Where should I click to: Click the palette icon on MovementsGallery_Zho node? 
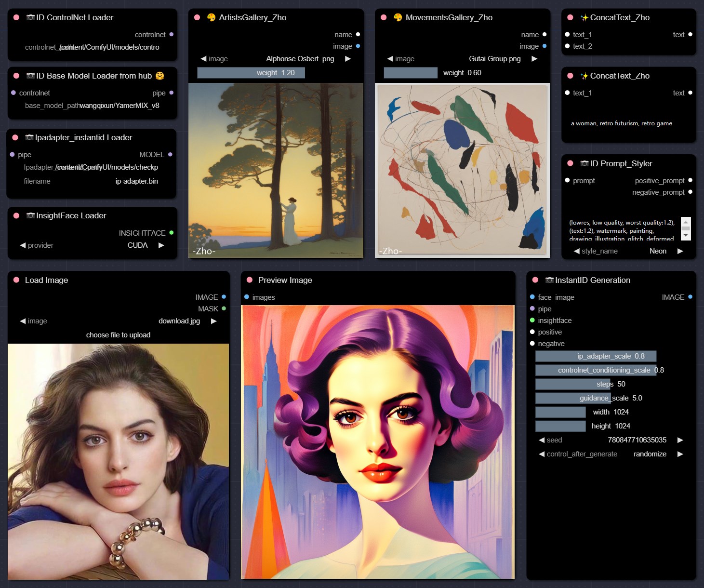click(x=398, y=17)
